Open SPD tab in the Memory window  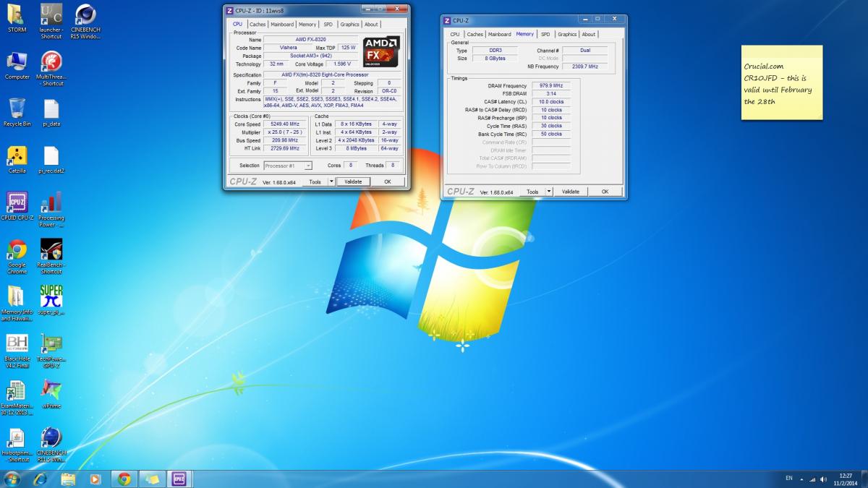click(x=545, y=34)
